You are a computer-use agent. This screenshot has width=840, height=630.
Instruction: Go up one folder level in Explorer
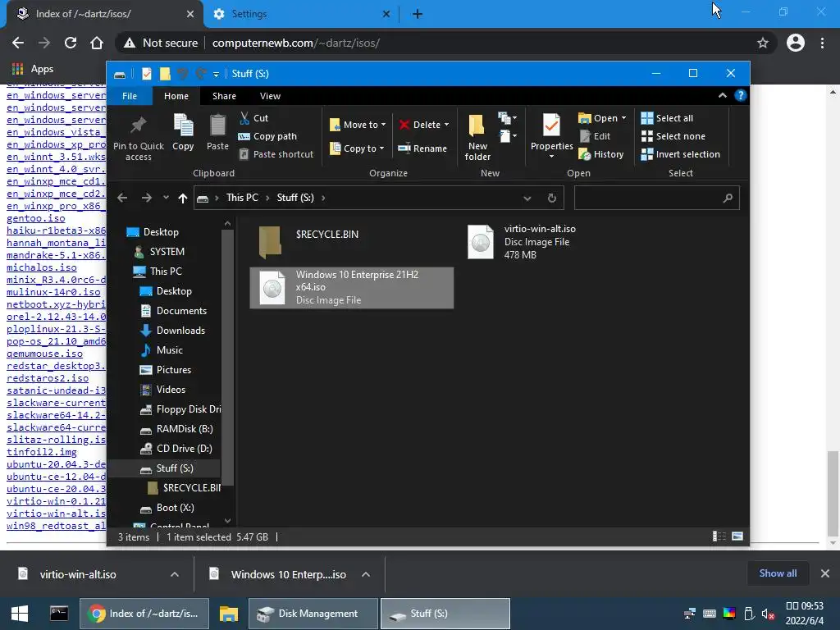coord(183,199)
